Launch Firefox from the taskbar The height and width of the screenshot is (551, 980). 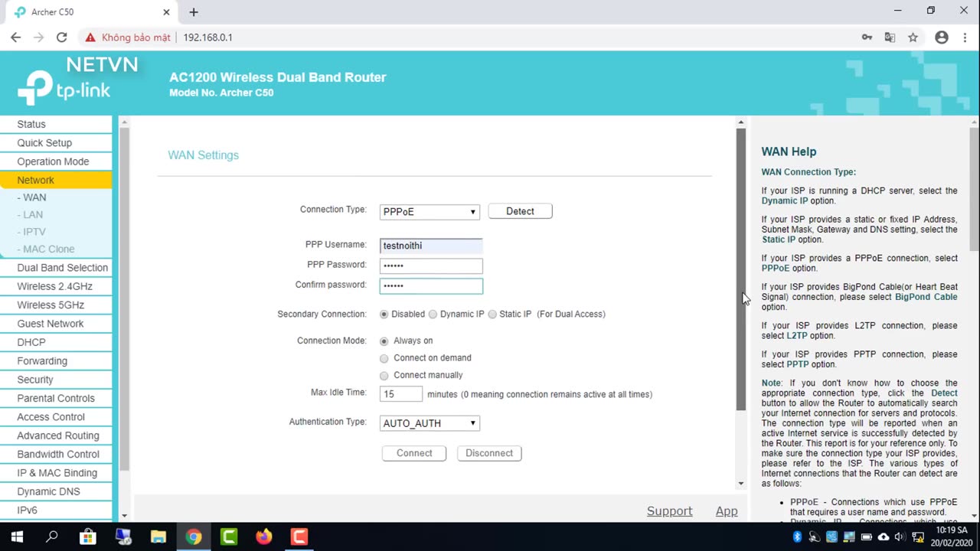point(263,536)
